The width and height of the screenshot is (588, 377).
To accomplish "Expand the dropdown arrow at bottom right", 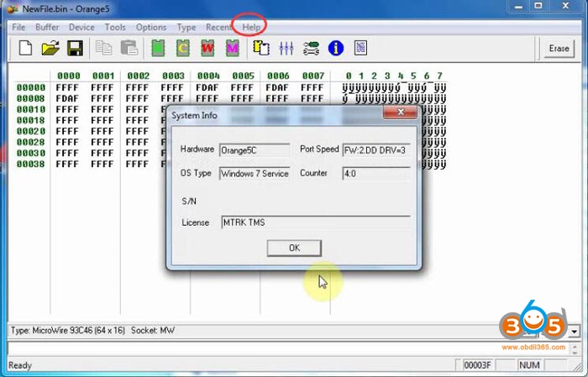I will click(574, 332).
